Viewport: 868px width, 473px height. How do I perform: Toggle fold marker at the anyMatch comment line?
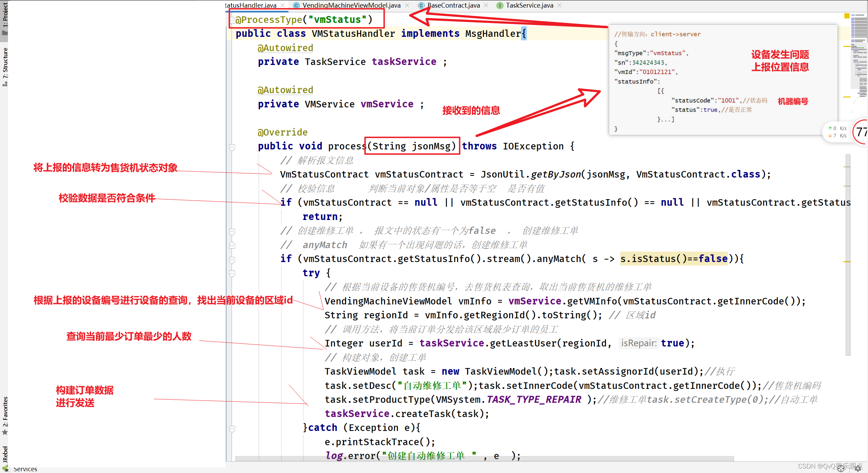pyautogui.click(x=232, y=245)
